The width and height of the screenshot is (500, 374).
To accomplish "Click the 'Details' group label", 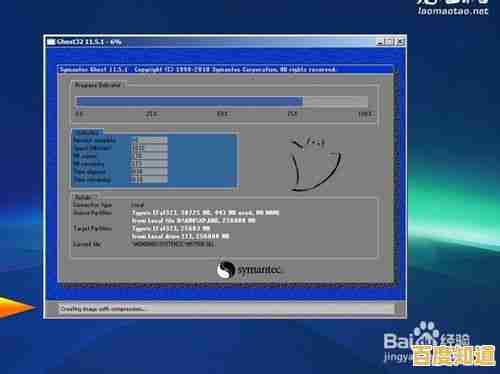I will click(x=84, y=197).
